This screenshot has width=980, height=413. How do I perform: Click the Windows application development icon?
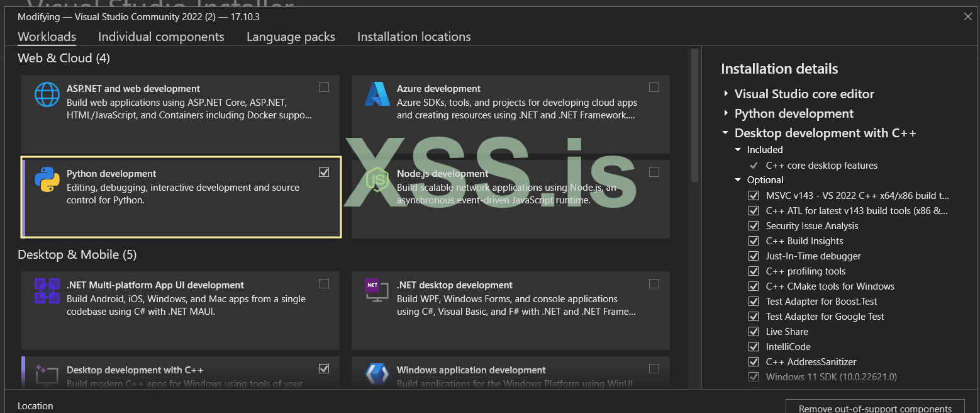coord(377,375)
